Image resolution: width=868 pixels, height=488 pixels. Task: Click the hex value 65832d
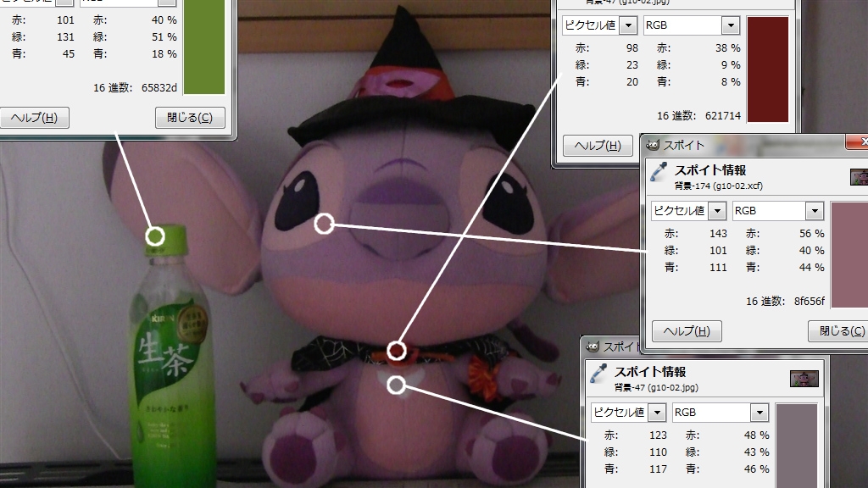point(159,88)
